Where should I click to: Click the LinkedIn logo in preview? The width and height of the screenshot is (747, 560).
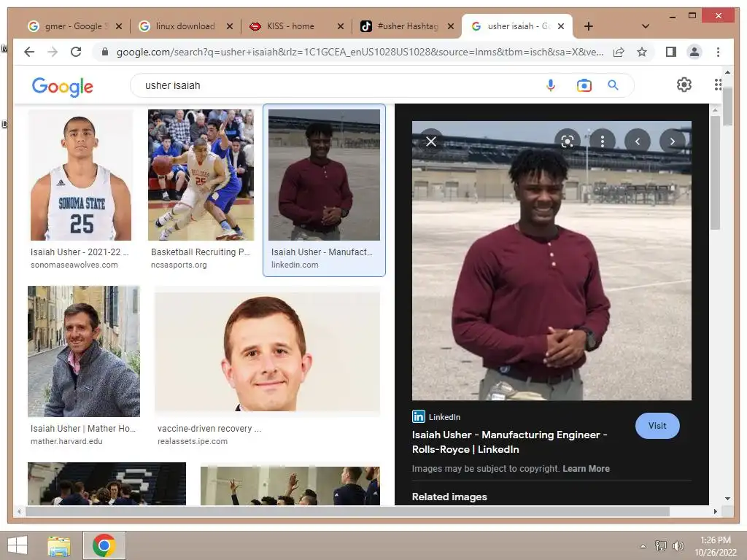418,416
